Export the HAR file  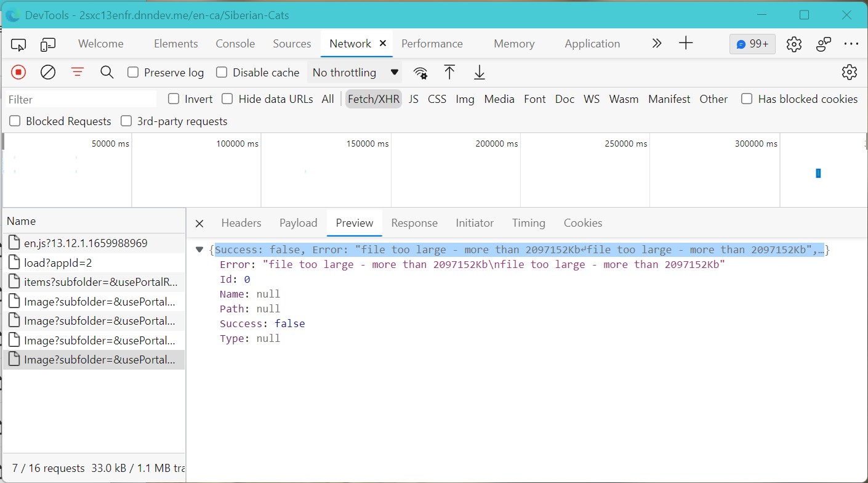tap(480, 72)
